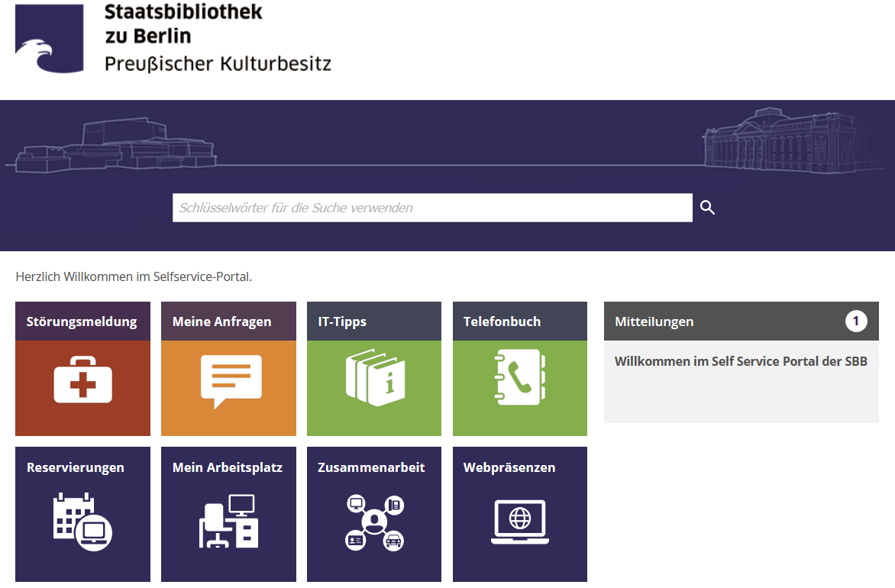895x588 pixels.
Task: Click the phone book icon under Telefonbuch
Action: pyautogui.click(x=519, y=376)
